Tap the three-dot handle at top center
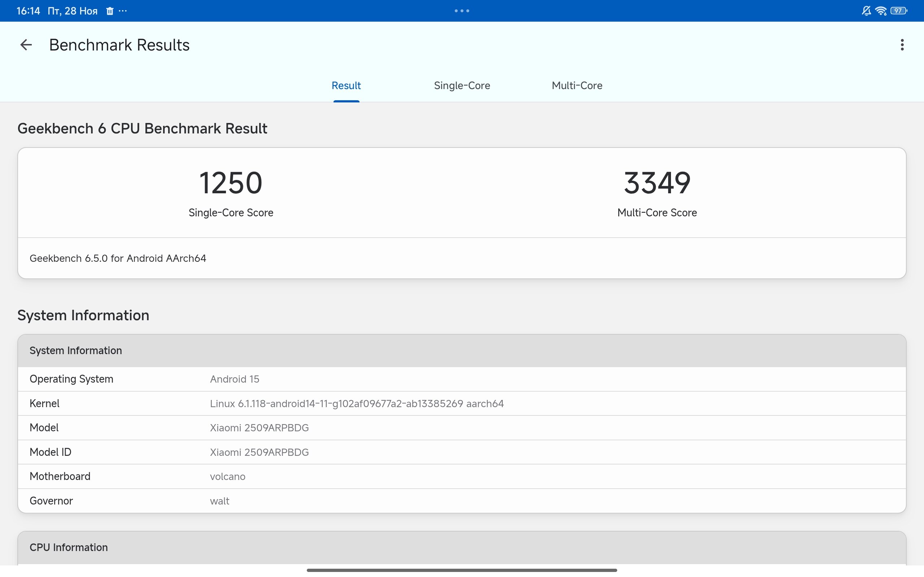 [x=462, y=11]
